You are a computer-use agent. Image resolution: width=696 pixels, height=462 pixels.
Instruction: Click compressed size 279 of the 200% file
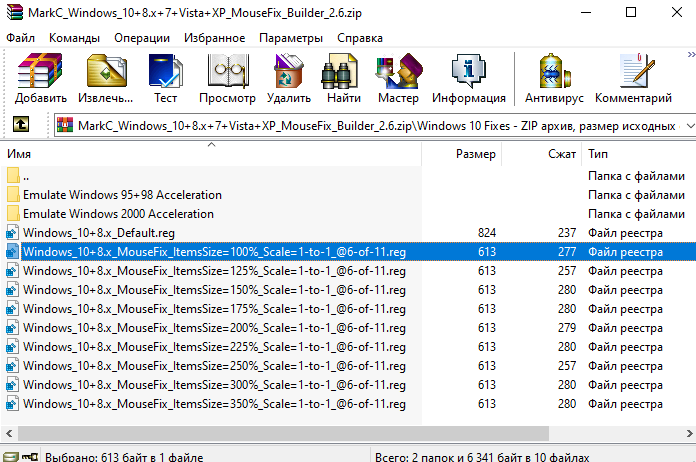[x=567, y=328]
